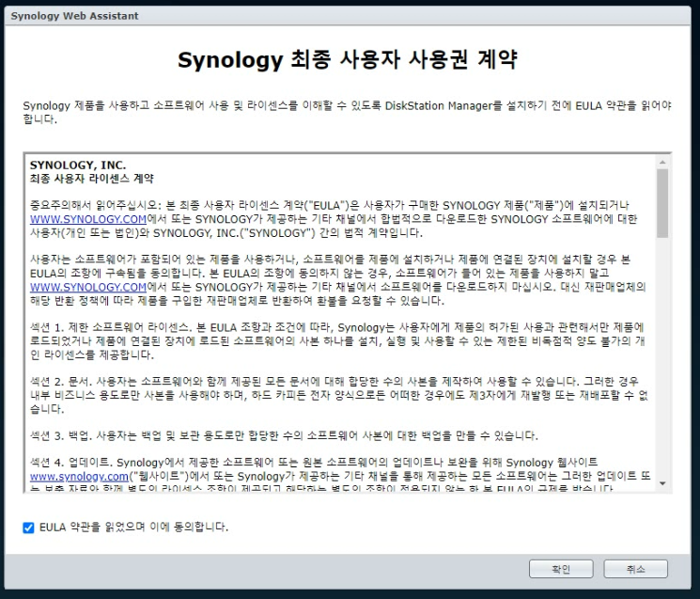This screenshot has height=599, width=700.
Task: Click the '섹션 4. 업데이트' paragraph
Action: (340, 475)
